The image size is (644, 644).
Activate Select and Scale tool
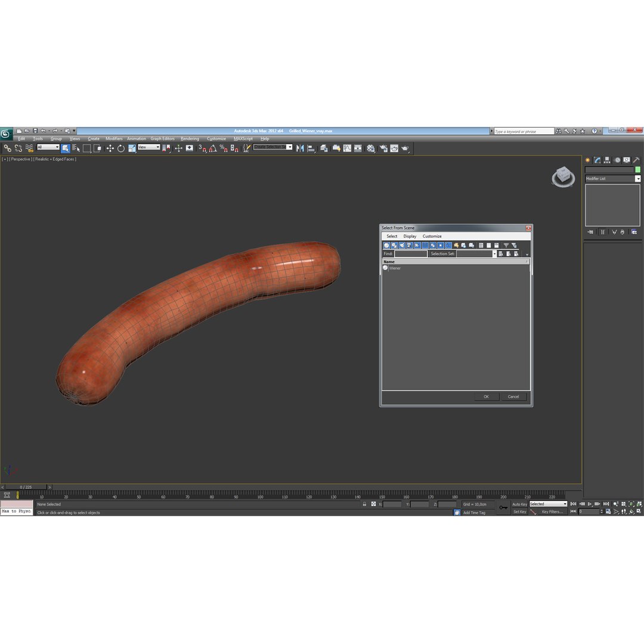[x=132, y=148]
